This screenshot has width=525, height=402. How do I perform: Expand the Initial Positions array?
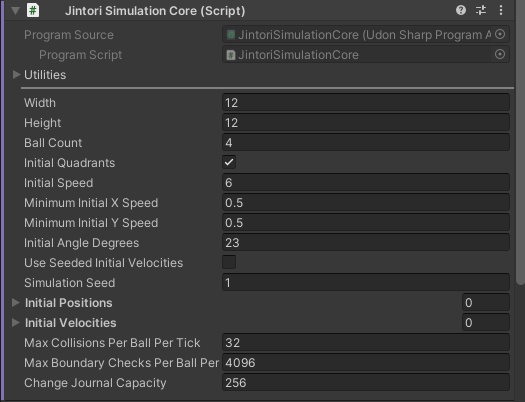pyautogui.click(x=15, y=303)
